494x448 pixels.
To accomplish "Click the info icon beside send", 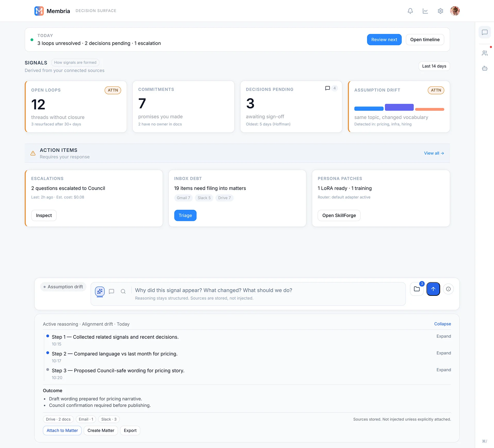I will coord(448,289).
